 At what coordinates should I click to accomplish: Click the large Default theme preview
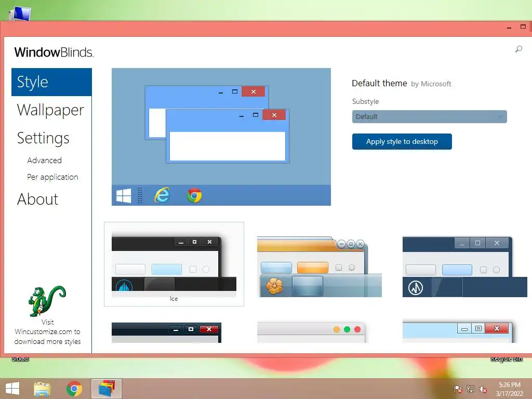221,137
